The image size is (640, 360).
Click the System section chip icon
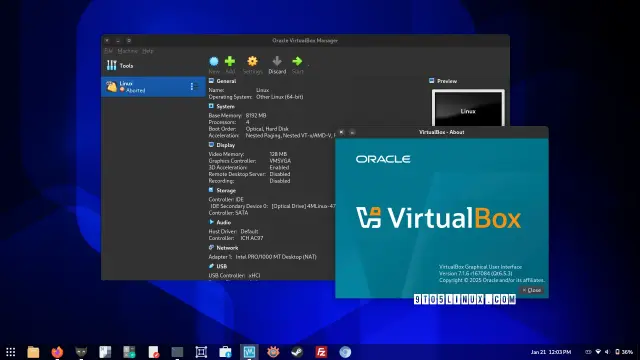[211, 106]
